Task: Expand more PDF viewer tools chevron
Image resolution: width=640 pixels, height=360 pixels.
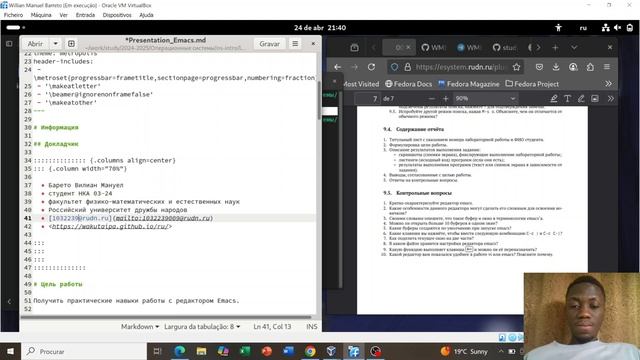Action: pos(610,99)
